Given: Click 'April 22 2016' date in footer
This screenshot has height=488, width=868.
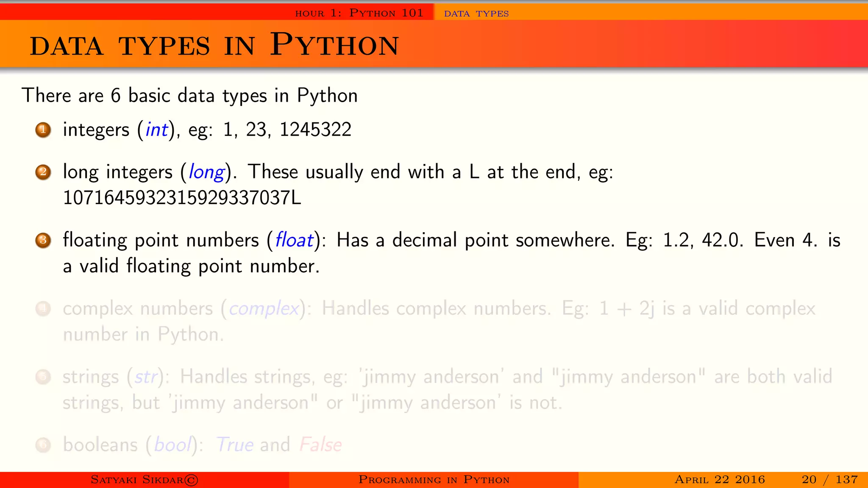Looking at the screenshot, I should [720, 480].
